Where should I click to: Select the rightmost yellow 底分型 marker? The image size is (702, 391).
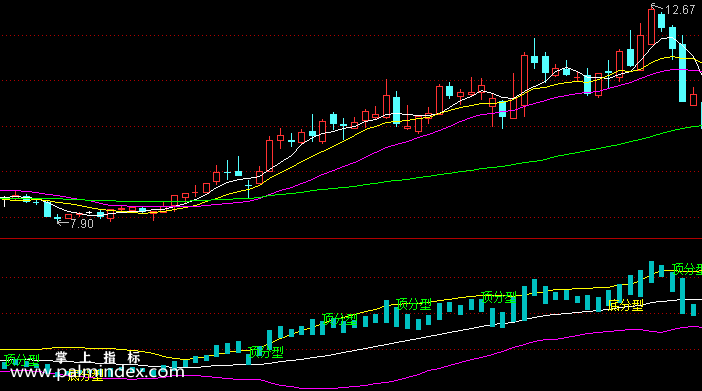(x=626, y=305)
